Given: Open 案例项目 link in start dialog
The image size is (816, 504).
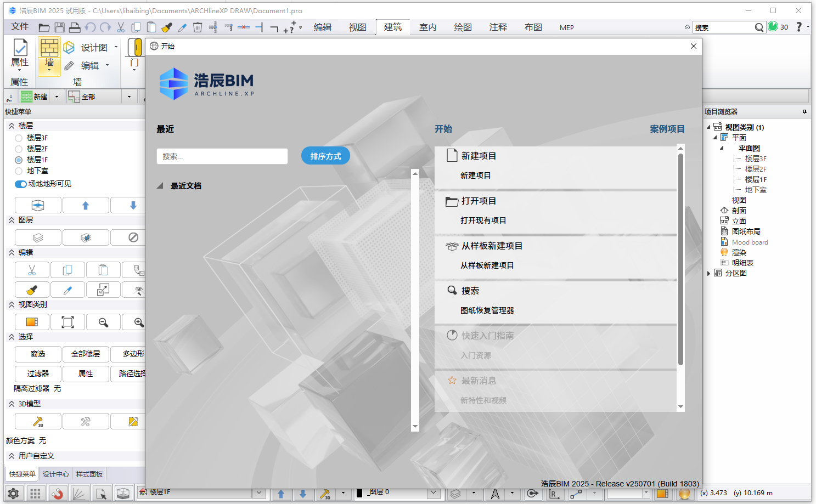Looking at the screenshot, I should click(x=667, y=129).
